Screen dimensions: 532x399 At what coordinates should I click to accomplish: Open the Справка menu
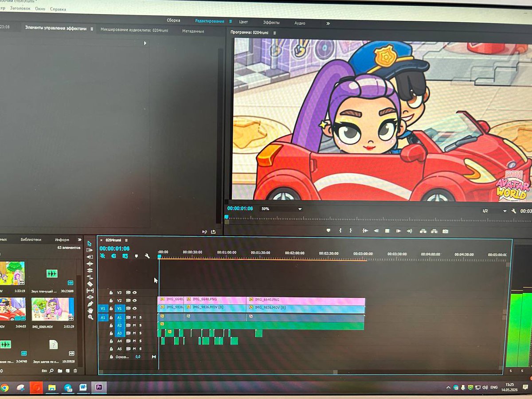click(x=58, y=9)
